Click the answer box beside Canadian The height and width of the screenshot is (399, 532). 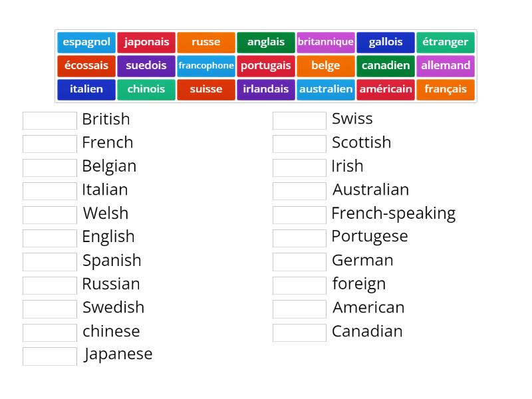point(299,332)
